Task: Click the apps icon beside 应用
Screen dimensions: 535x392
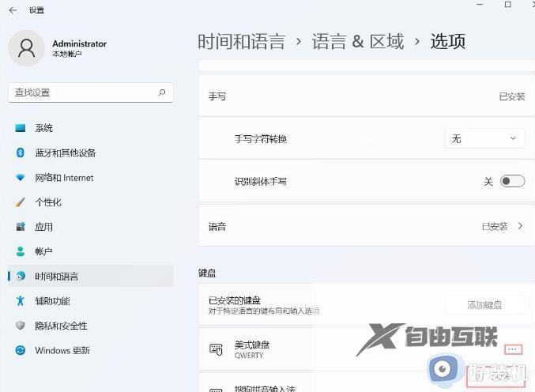Action: coord(20,227)
